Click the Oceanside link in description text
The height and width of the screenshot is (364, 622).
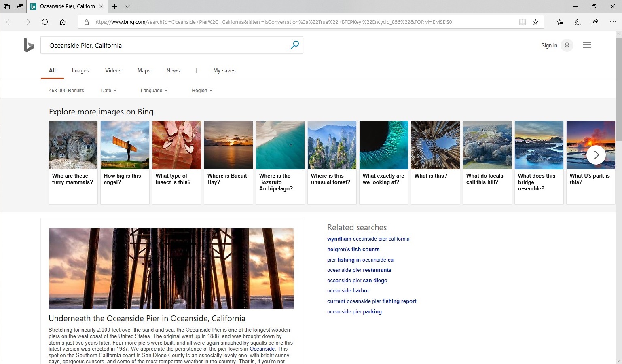(x=262, y=349)
